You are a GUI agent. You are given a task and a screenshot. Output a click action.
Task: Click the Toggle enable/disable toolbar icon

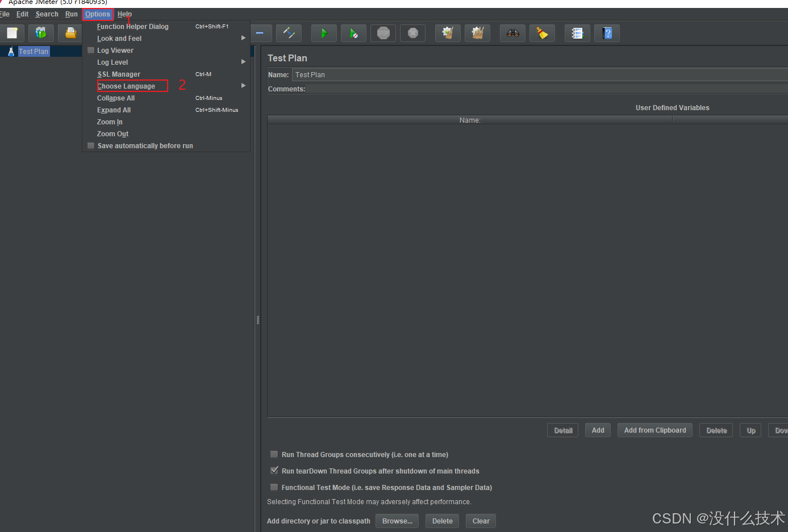(289, 33)
